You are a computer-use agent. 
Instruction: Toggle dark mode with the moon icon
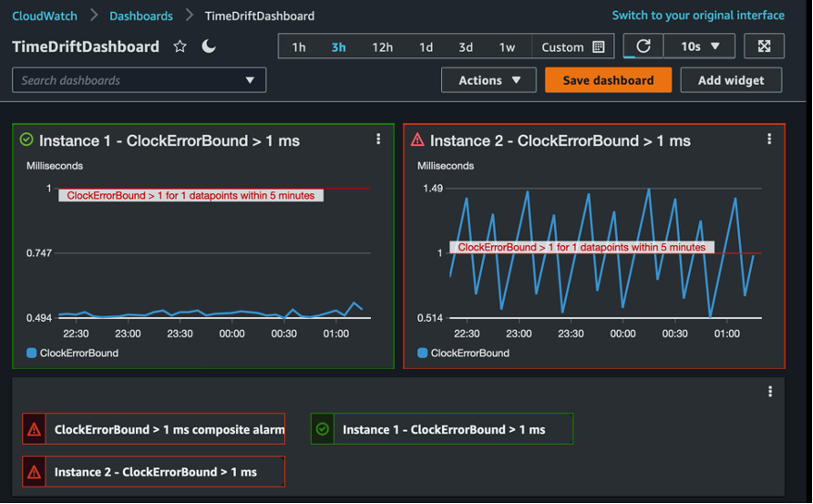(x=209, y=46)
